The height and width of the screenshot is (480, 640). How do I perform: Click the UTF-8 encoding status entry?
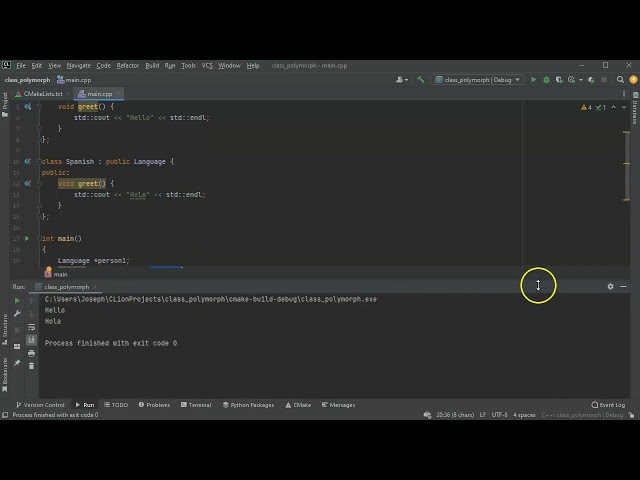coord(499,415)
